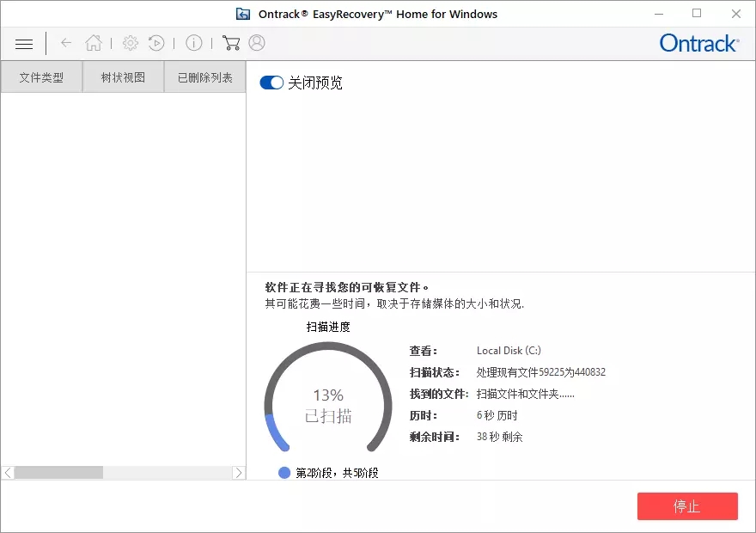
Task: Click the 13% scan progress ring
Action: coord(328,397)
